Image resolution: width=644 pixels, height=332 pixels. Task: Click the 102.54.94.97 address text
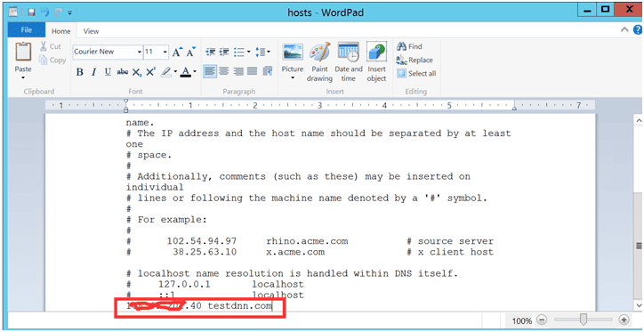(x=202, y=241)
